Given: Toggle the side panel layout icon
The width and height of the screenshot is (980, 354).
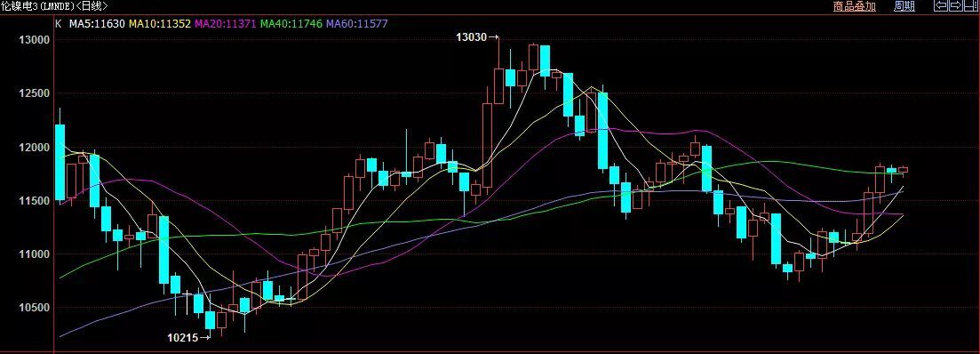Looking at the screenshot, I should [971, 5].
